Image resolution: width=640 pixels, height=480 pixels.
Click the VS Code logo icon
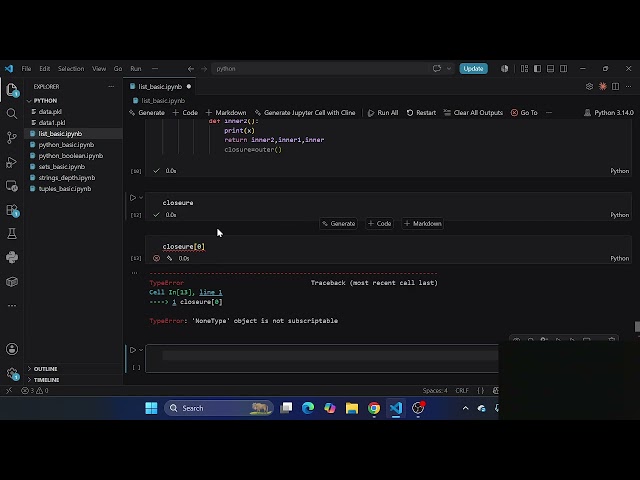9,69
